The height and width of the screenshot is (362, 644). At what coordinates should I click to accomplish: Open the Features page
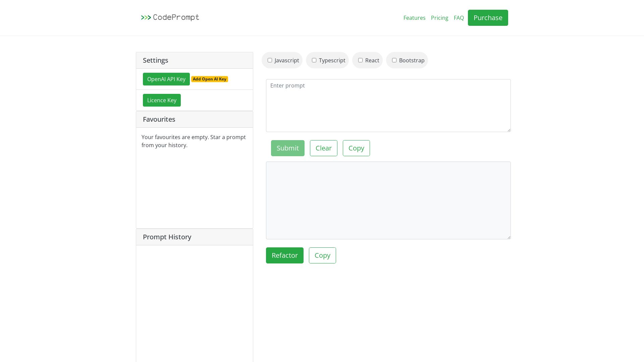pos(414,18)
